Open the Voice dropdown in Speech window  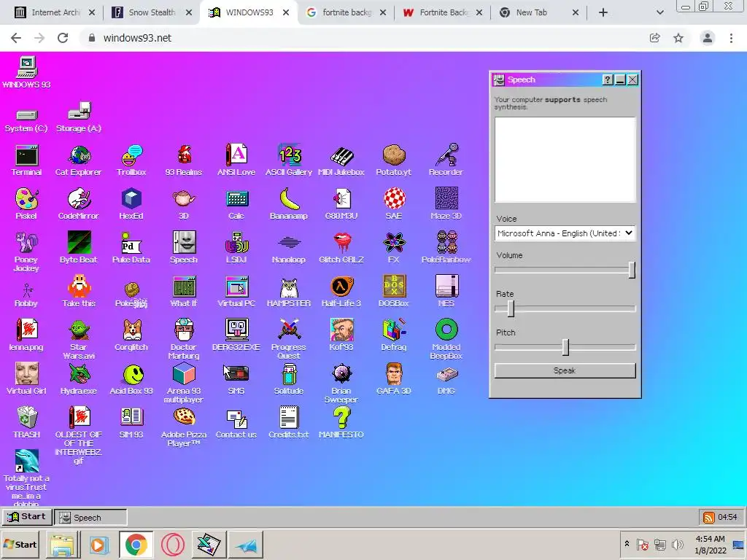pos(565,233)
